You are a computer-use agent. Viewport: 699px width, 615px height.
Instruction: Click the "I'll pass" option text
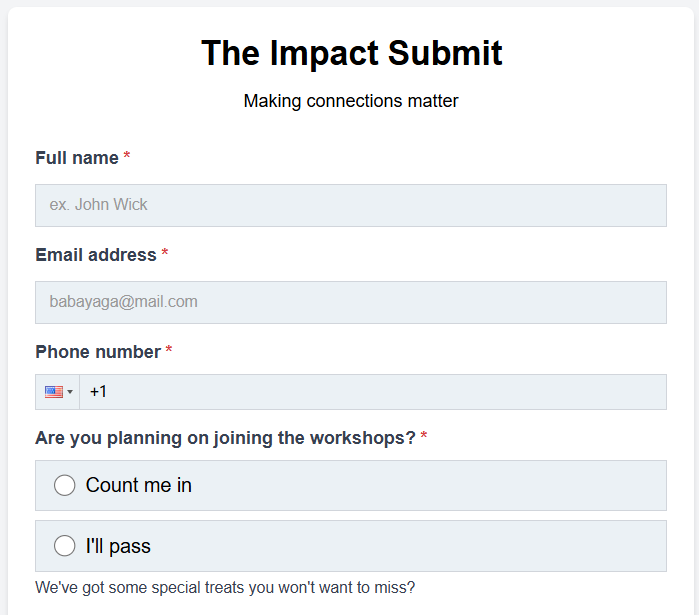click(x=118, y=546)
